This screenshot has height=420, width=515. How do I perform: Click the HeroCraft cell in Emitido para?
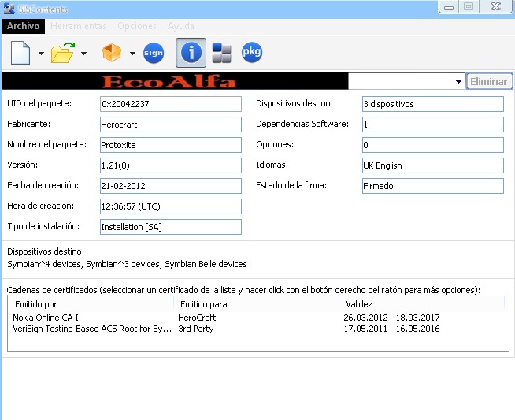pyautogui.click(x=197, y=318)
